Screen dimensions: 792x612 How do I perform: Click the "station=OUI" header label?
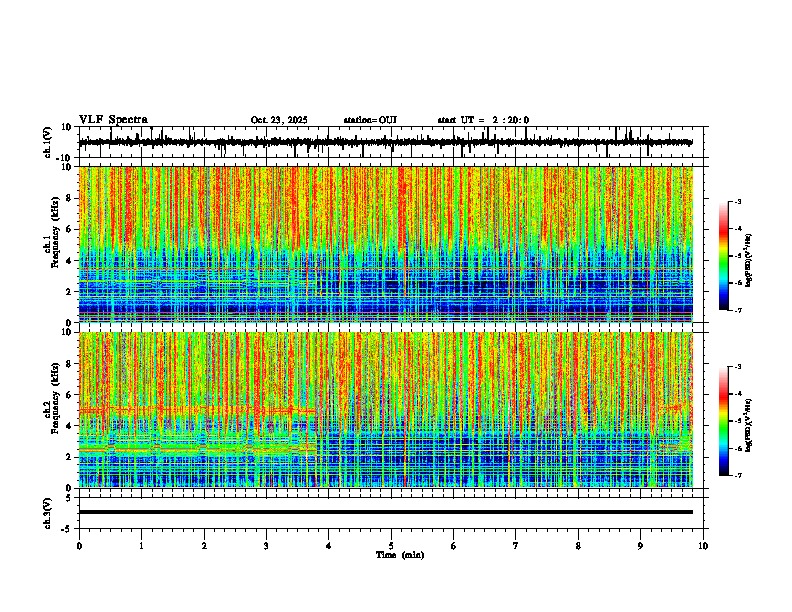coord(370,120)
